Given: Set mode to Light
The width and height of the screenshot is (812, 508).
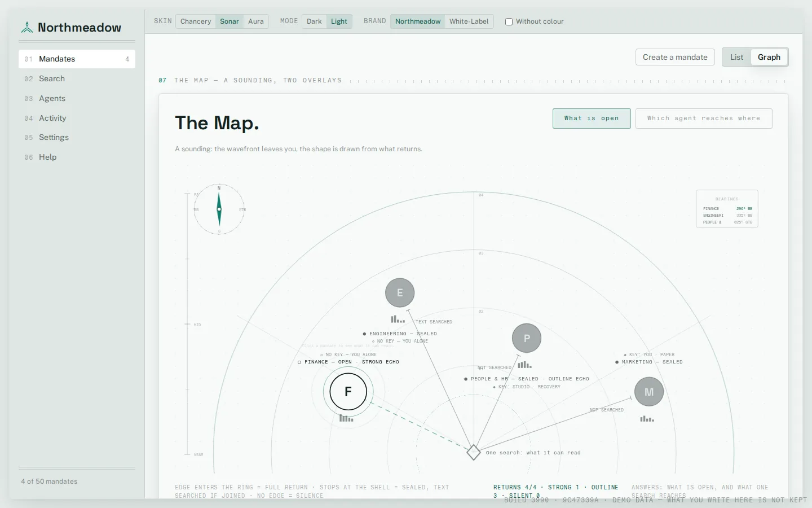Looking at the screenshot, I should (339, 21).
